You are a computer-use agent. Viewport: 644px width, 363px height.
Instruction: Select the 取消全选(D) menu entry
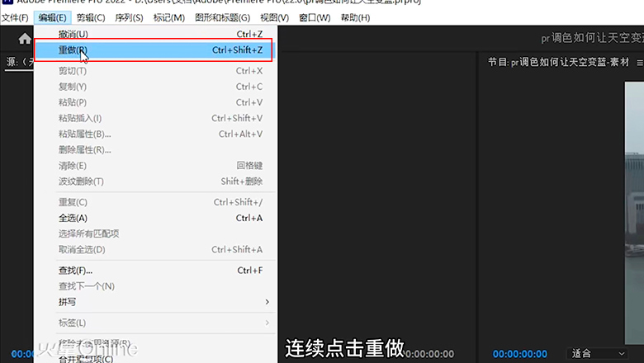pyautogui.click(x=155, y=249)
